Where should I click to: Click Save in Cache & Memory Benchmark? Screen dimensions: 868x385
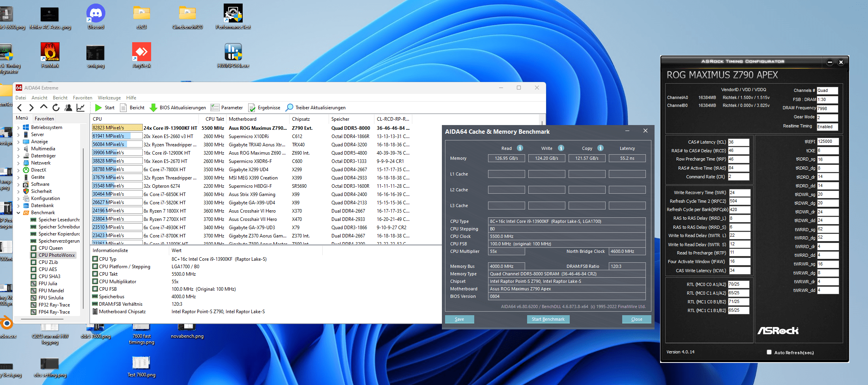459,319
